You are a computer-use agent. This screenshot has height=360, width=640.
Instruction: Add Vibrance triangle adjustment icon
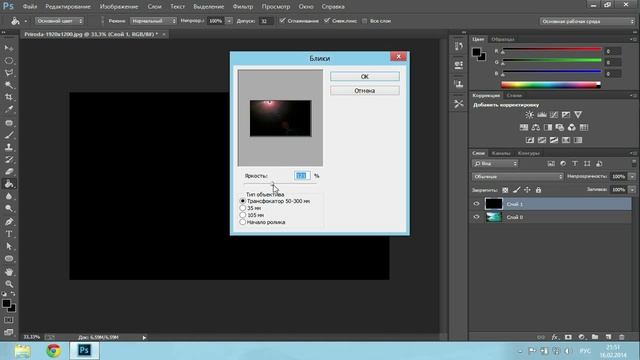click(x=578, y=115)
